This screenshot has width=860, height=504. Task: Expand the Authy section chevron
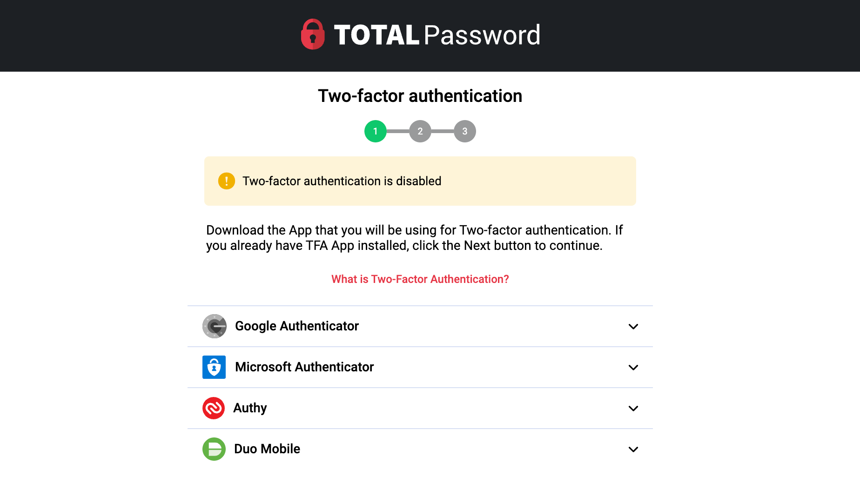click(633, 409)
